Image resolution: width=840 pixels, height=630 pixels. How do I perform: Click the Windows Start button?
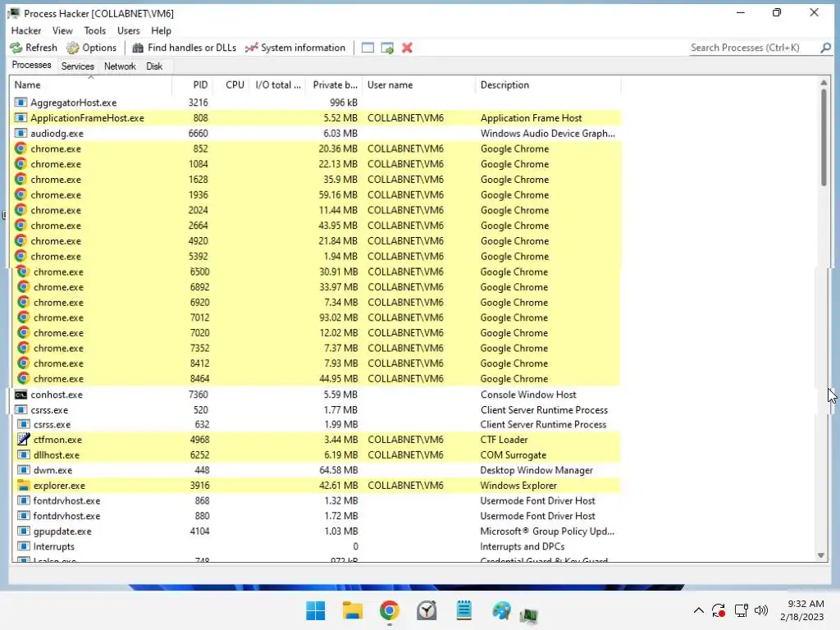pyautogui.click(x=315, y=610)
